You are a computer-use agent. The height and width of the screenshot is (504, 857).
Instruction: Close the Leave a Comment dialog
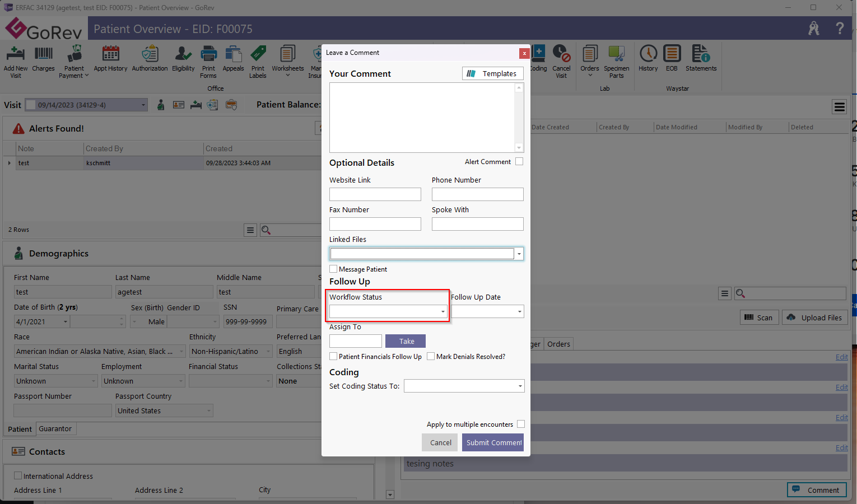tap(524, 53)
